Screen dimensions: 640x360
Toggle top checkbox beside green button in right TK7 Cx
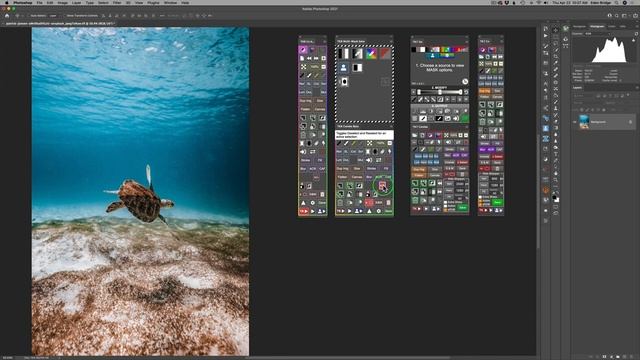[x=480, y=197]
